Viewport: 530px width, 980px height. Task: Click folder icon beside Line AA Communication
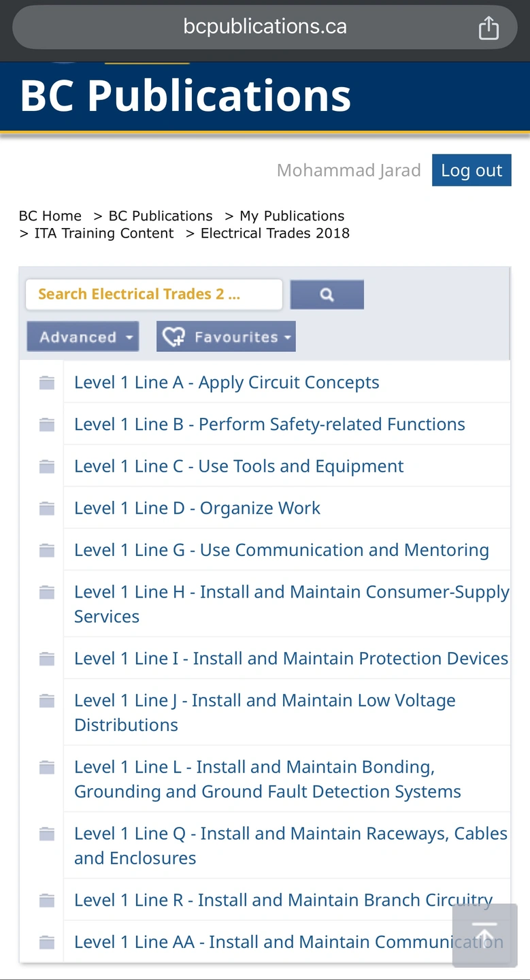(x=47, y=943)
